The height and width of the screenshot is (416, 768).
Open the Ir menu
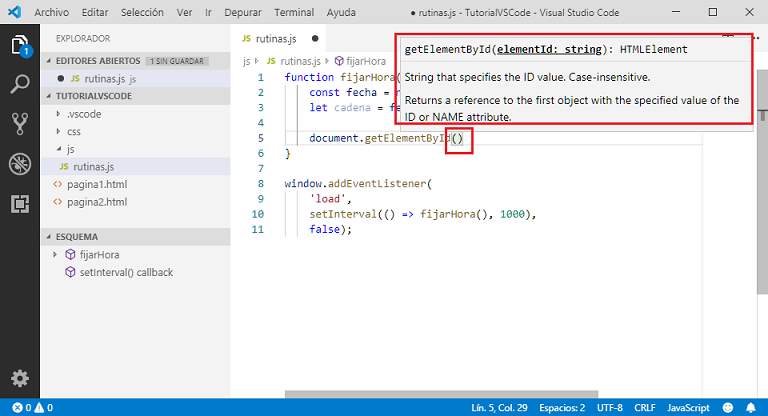[208, 12]
